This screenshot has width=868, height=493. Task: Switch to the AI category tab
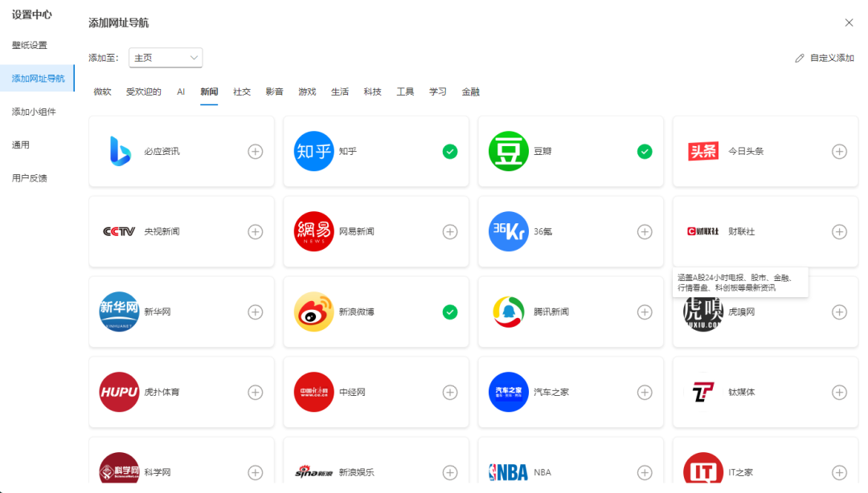coord(181,92)
